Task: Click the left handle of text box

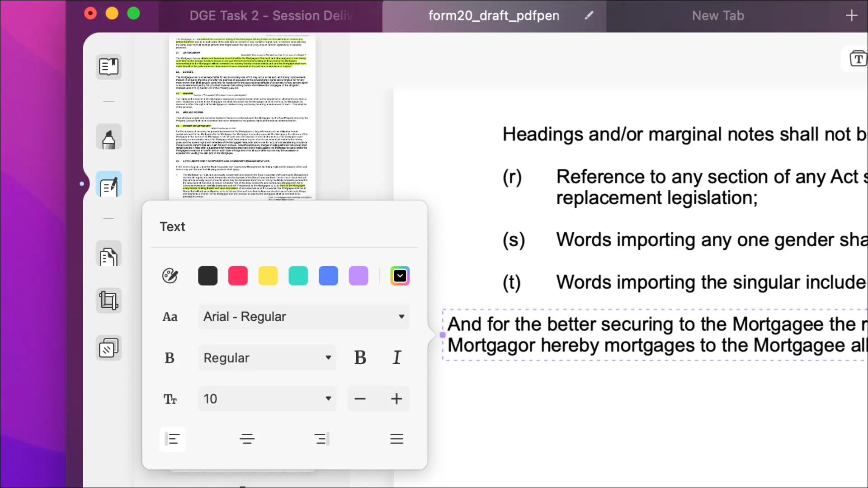Action: point(443,335)
